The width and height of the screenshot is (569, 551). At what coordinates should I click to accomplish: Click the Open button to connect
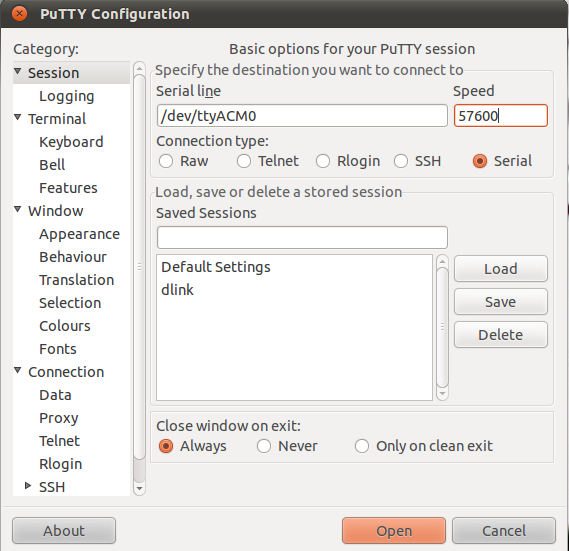(394, 531)
